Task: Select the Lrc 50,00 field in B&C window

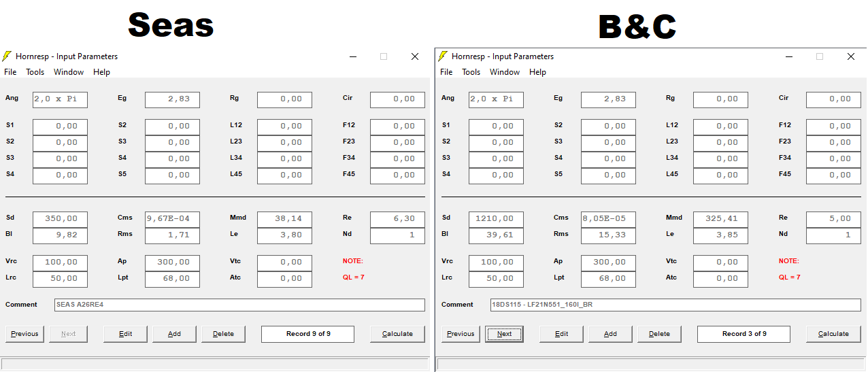Action: click(497, 279)
